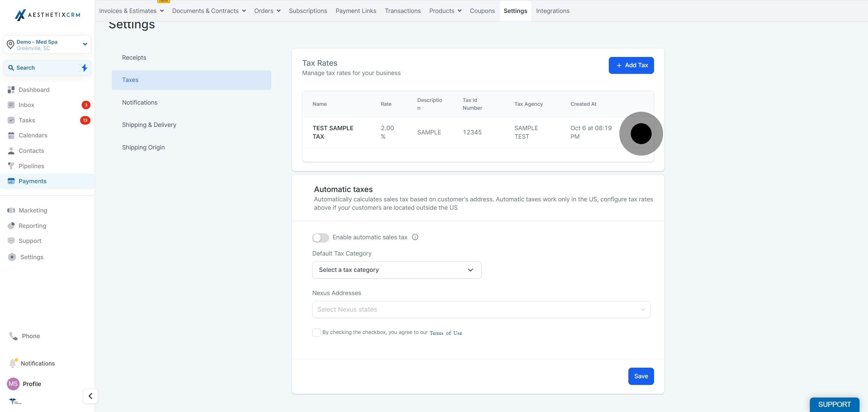Select Shipping & Delivery settings section

coord(149,125)
